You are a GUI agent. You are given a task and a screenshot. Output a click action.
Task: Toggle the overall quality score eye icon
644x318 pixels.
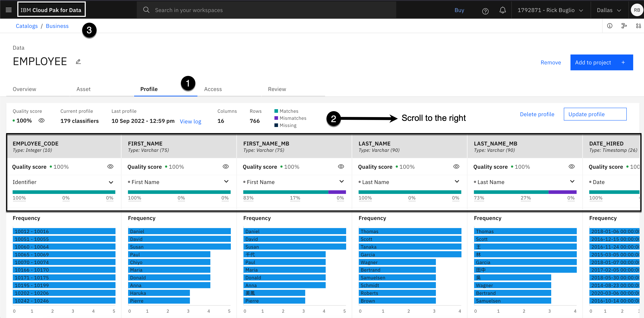point(41,121)
